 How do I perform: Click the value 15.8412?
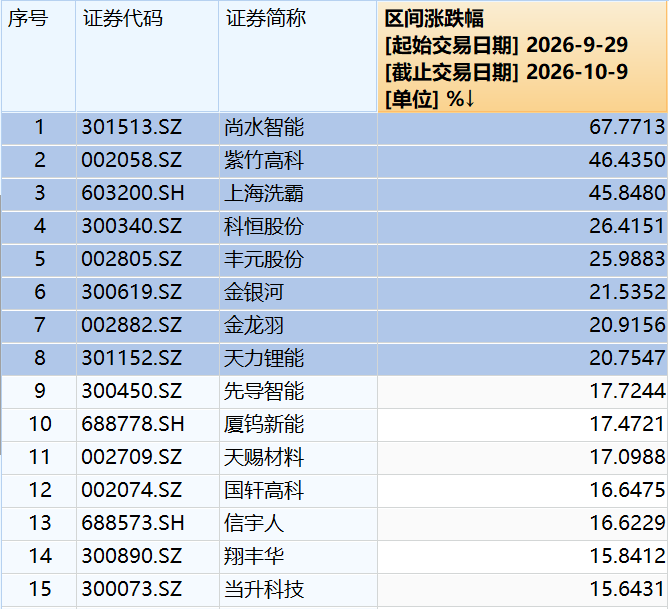click(627, 556)
